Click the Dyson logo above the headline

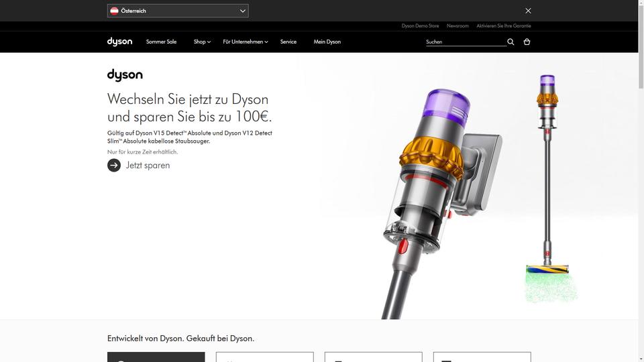(x=125, y=75)
